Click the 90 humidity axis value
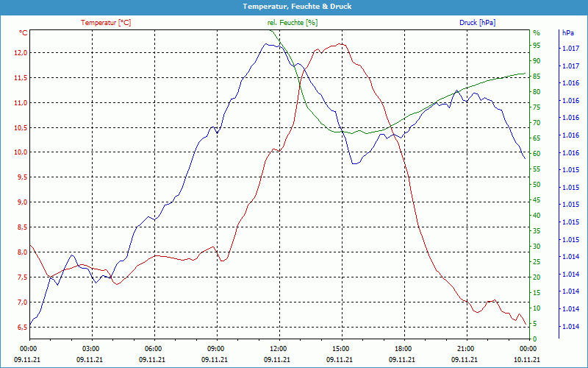The height and width of the screenshot is (368, 588). pyautogui.click(x=537, y=61)
